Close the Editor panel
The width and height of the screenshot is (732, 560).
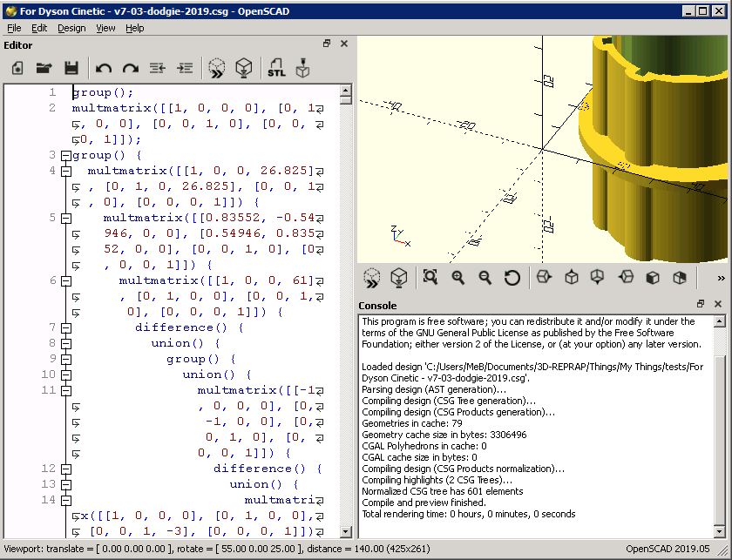[344, 44]
